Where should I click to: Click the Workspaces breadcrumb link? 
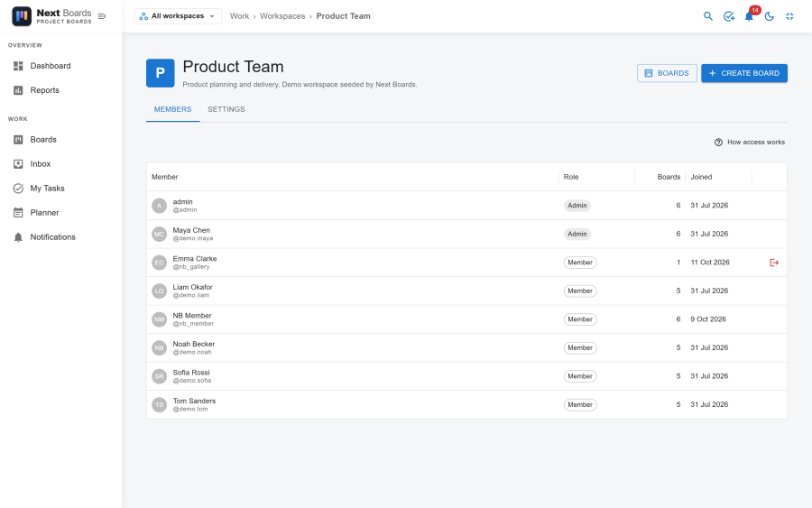(x=282, y=16)
